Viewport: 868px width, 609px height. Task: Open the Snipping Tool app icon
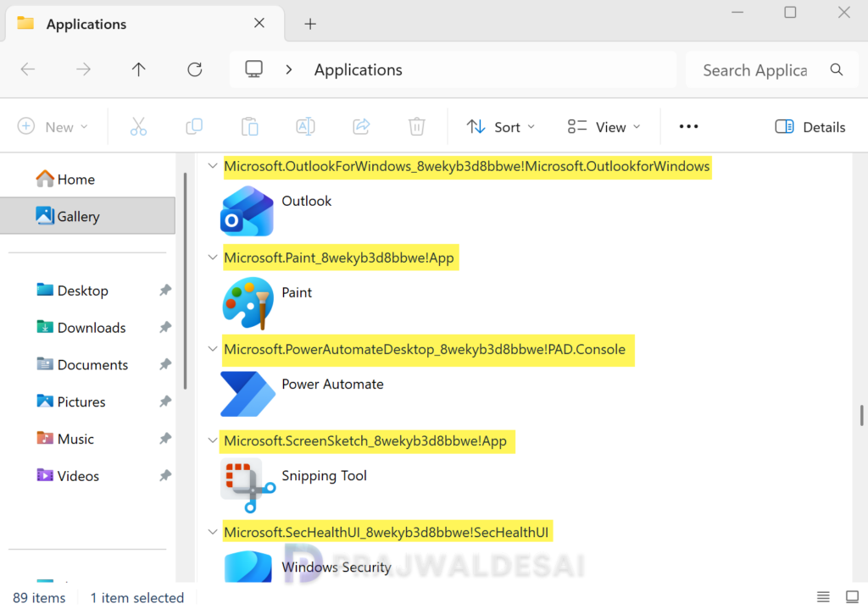[x=248, y=485]
